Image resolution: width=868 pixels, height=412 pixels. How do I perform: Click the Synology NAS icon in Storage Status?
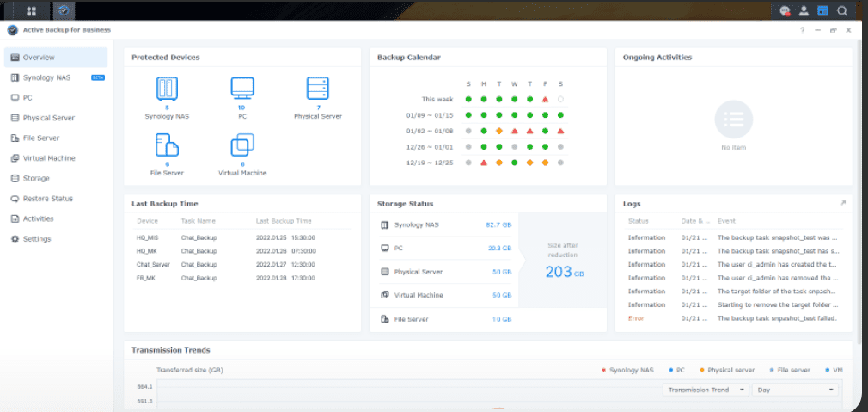click(x=385, y=225)
